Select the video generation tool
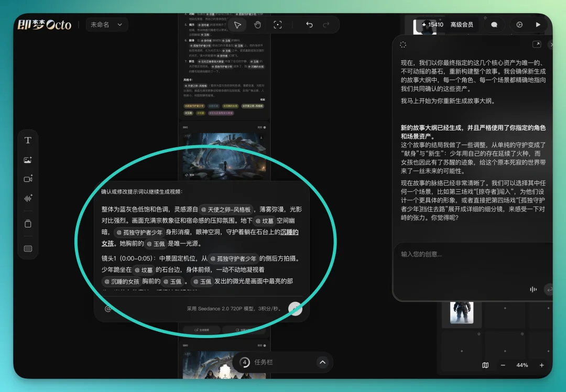This screenshot has height=392, width=566. pyautogui.click(x=28, y=179)
